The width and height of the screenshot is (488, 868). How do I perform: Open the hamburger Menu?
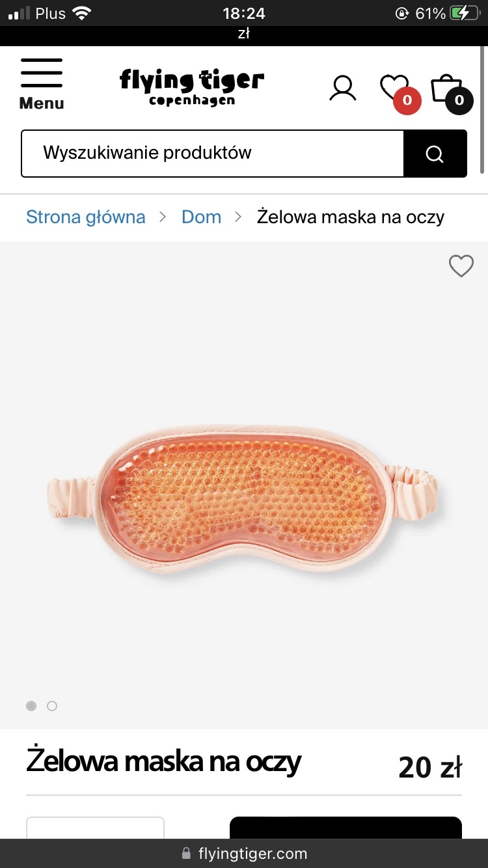[42, 84]
